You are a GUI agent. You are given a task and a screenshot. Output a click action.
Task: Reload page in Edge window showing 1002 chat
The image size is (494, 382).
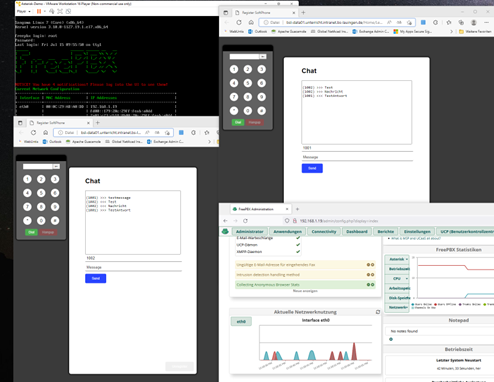click(x=33, y=133)
